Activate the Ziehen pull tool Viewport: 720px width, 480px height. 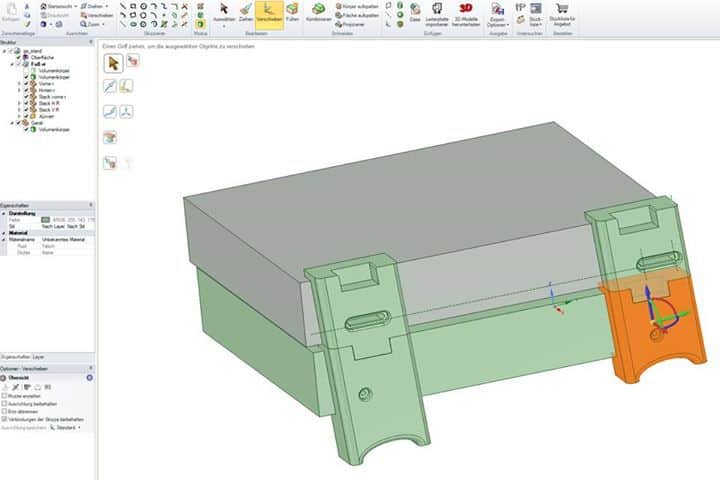coord(245,13)
